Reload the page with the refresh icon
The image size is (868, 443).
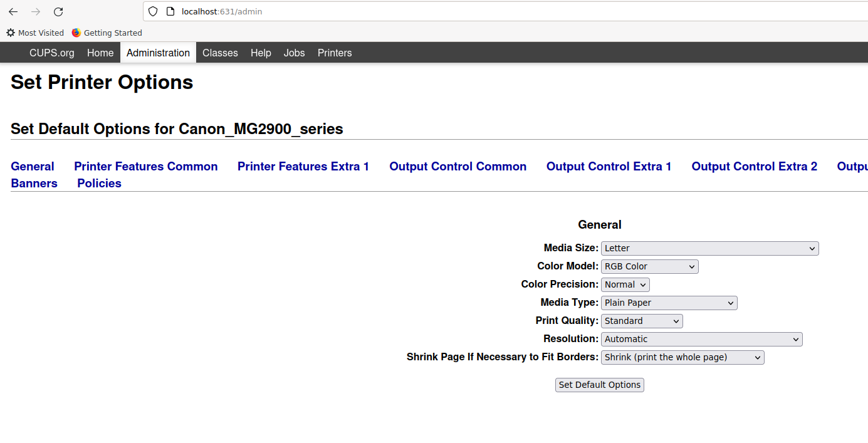pyautogui.click(x=58, y=12)
